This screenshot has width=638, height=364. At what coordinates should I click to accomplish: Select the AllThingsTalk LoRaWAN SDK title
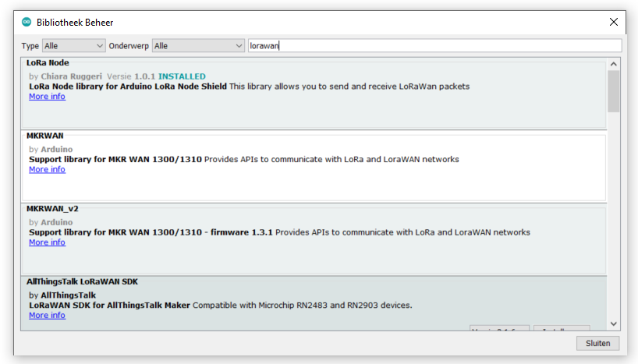point(82,281)
